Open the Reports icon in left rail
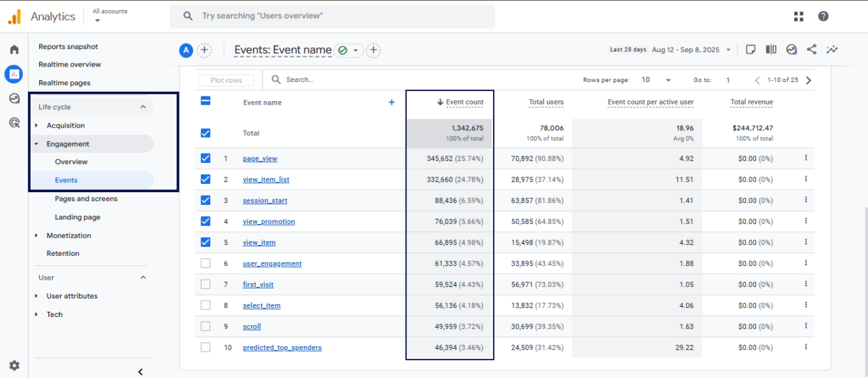 [14, 74]
